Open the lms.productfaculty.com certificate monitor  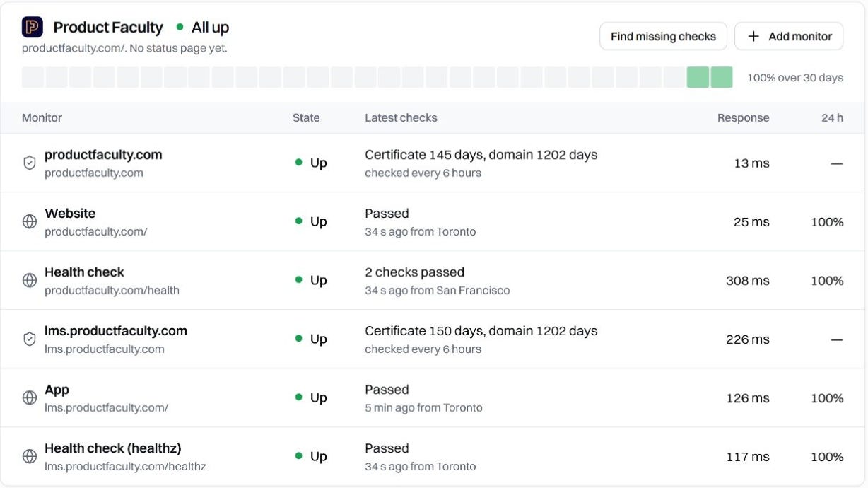[434, 339]
